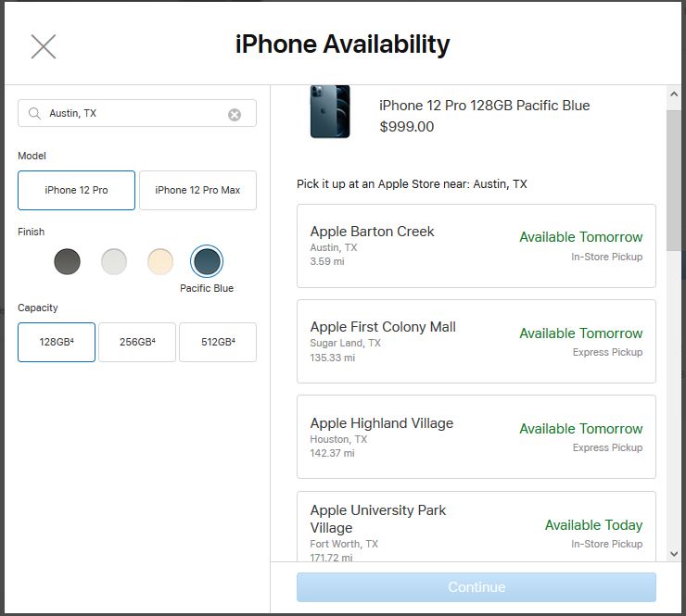Click the 'Houston, TX' location text
This screenshot has height=616, width=686.
click(338, 439)
